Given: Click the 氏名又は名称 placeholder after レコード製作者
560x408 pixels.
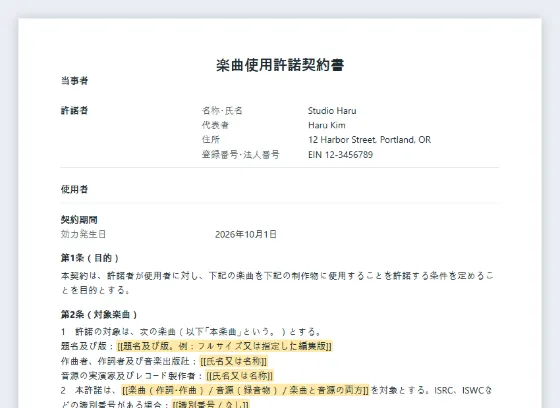Looking at the screenshot, I should pyautogui.click(x=240, y=375).
